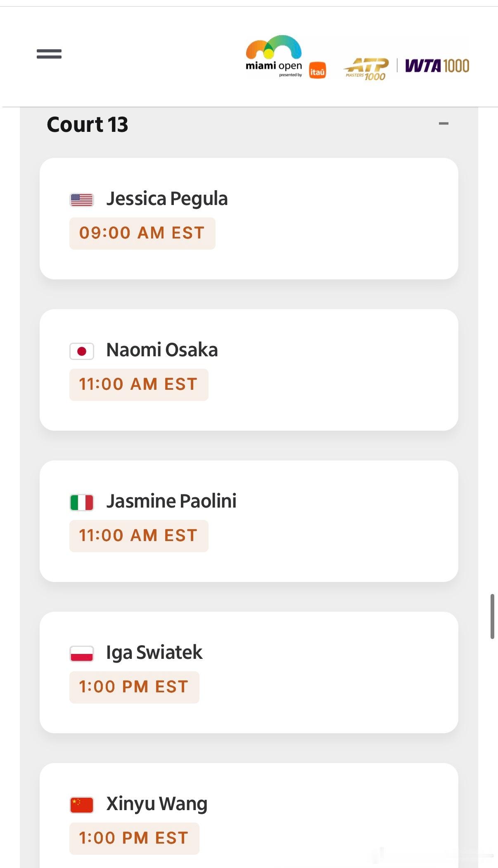The width and height of the screenshot is (498, 868).
Task: Collapse the Court 13 section
Action: point(444,123)
